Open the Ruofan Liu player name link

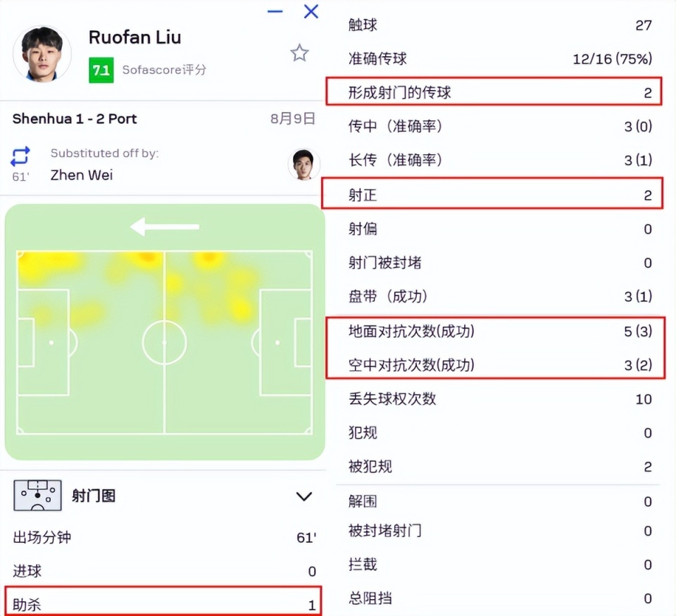(x=134, y=37)
